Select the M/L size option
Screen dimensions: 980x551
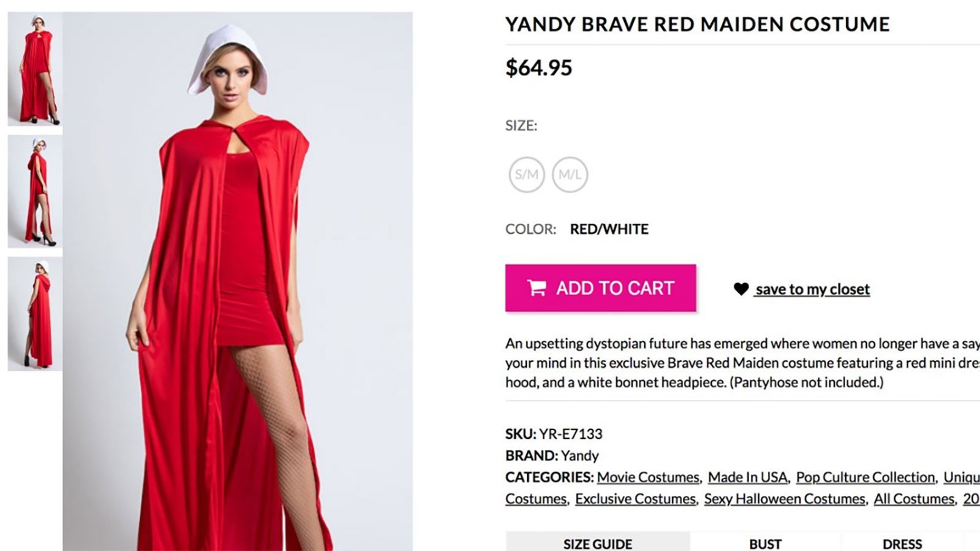click(x=570, y=175)
